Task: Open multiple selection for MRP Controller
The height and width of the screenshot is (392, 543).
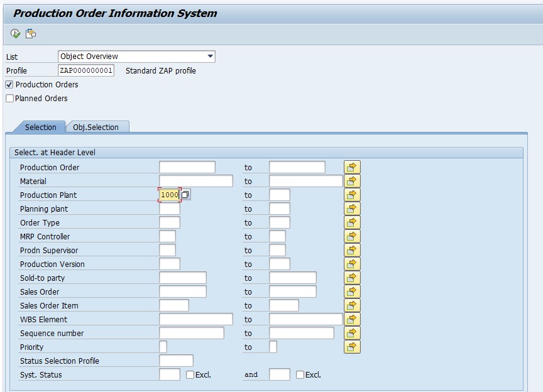Action: point(352,236)
